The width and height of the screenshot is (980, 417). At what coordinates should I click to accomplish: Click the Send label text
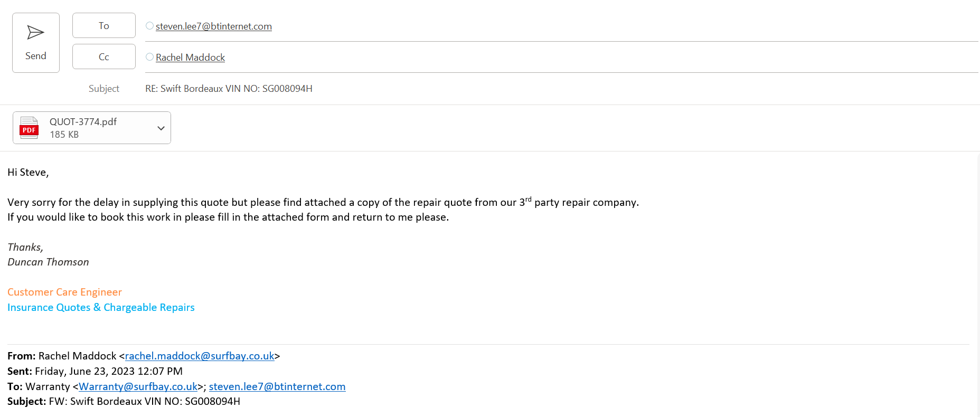[x=36, y=56]
